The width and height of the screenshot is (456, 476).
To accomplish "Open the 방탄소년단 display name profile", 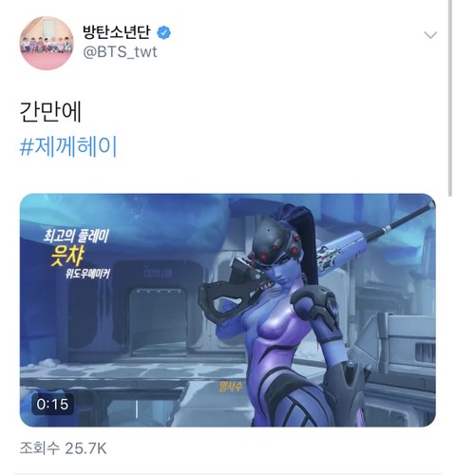I will coord(116,32).
